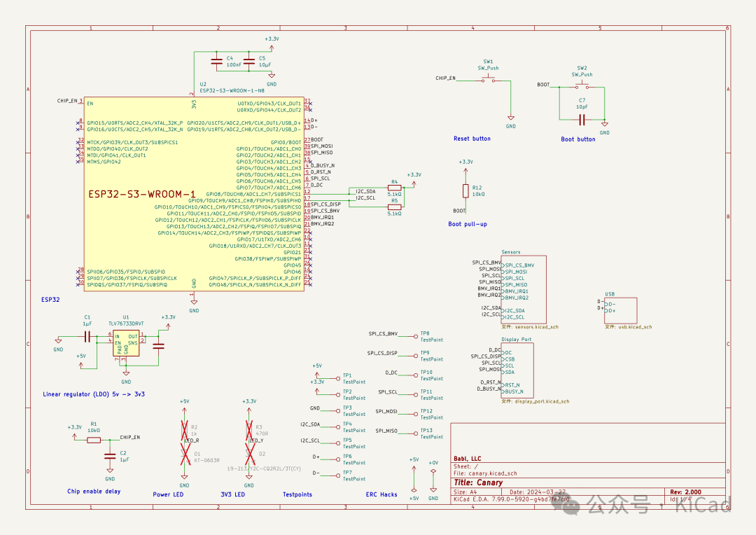Click the 'Title: Canary' field in title block

(478, 482)
